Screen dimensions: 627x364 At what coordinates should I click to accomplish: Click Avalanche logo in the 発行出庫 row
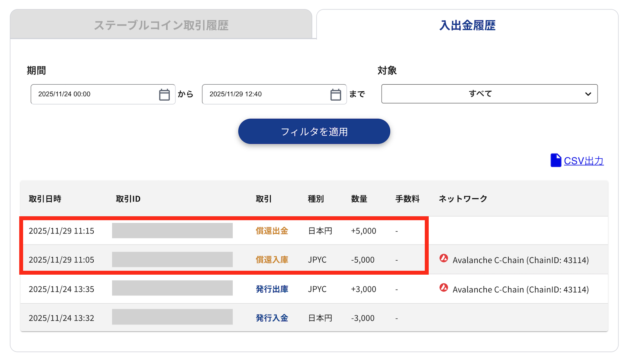click(x=444, y=288)
